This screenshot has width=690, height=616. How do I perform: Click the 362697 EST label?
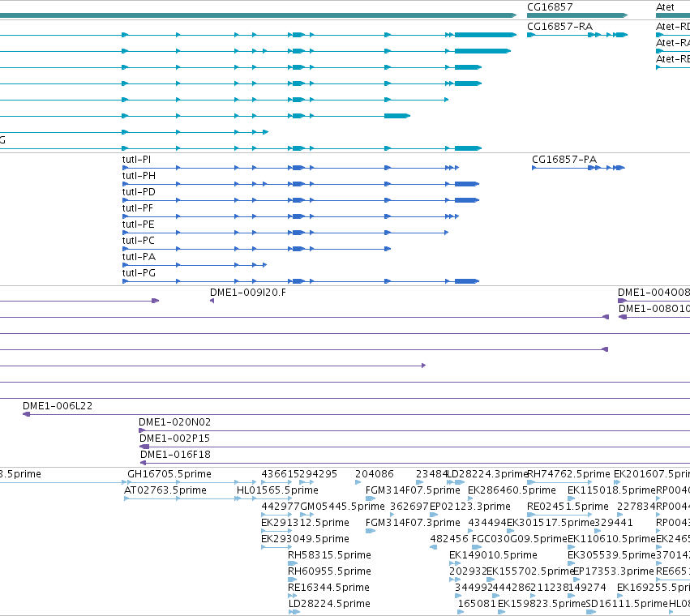click(409, 507)
